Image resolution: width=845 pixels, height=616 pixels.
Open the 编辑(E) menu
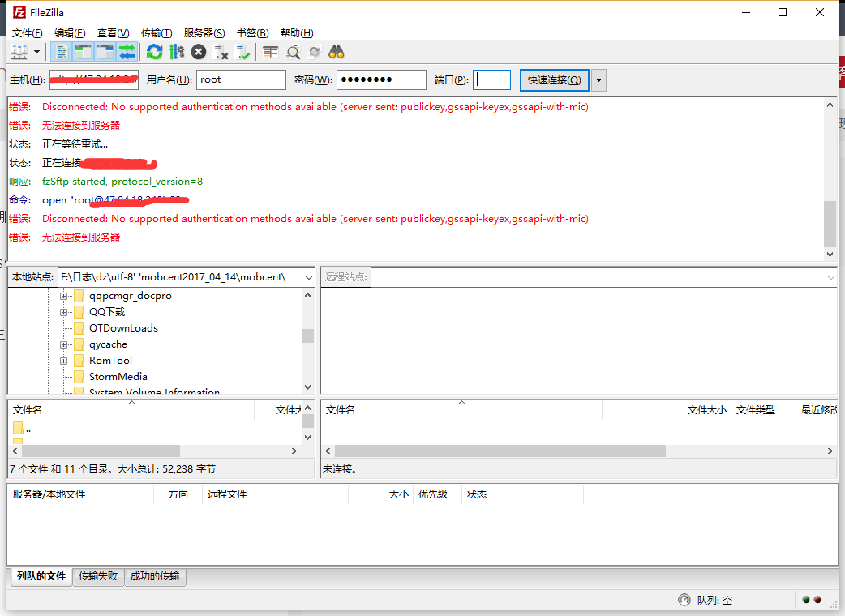click(x=70, y=33)
